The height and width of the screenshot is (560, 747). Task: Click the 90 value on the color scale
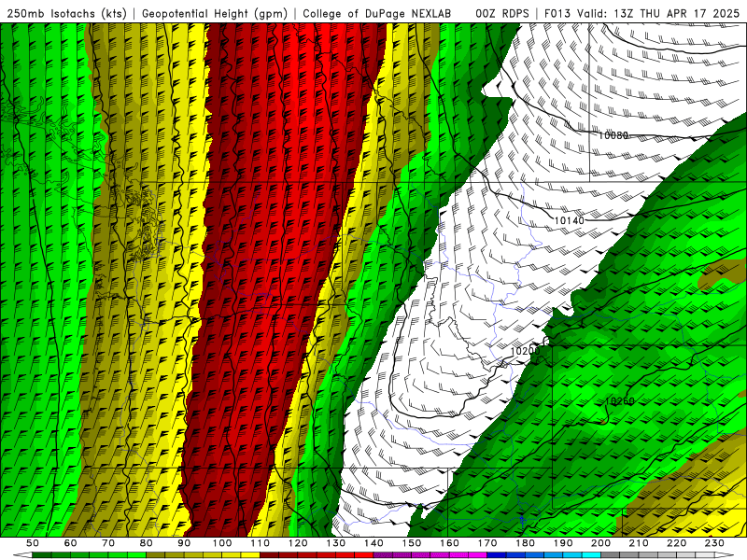pos(184,543)
